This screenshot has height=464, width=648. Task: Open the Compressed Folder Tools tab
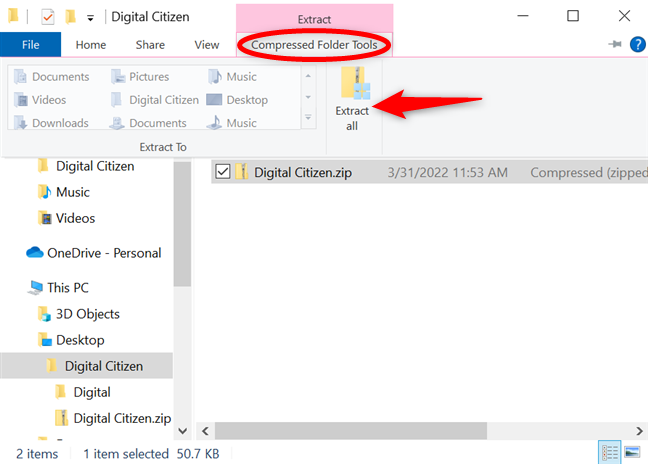coord(314,45)
